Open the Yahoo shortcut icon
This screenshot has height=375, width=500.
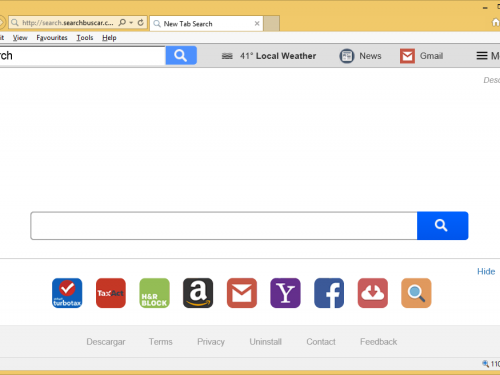click(x=285, y=293)
